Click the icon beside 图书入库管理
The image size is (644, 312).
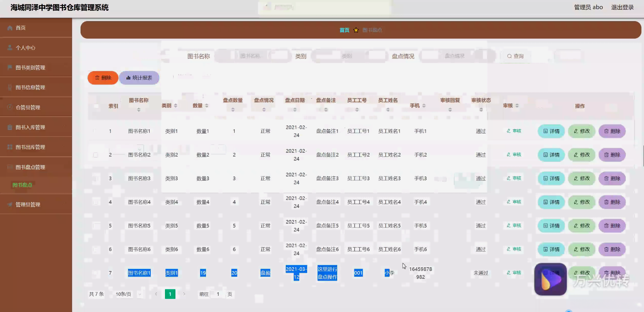coord(10,127)
